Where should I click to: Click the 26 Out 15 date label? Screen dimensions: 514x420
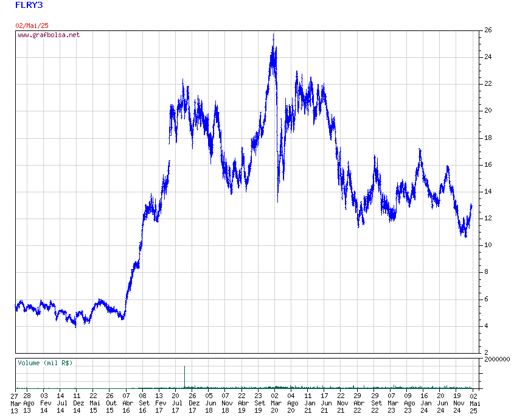click(111, 404)
